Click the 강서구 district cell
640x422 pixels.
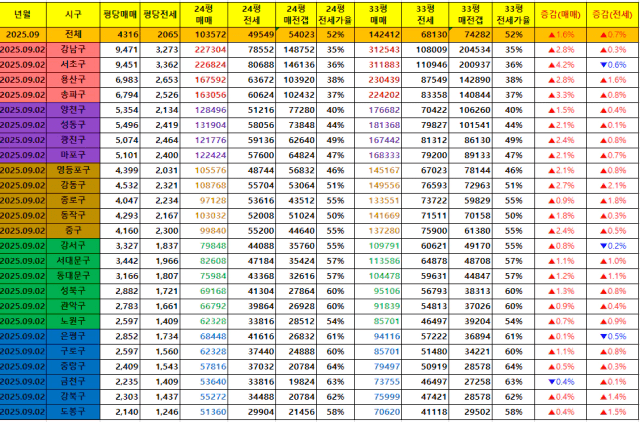tap(73, 246)
